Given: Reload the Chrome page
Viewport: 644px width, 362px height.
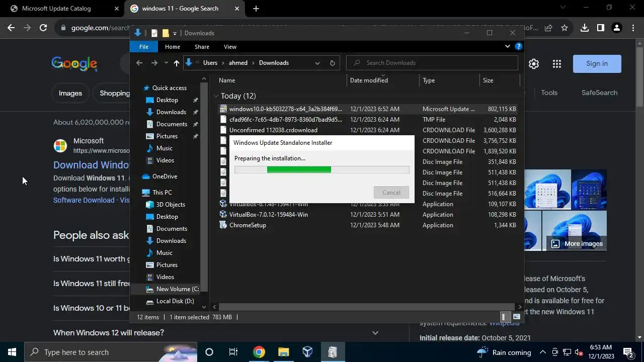Looking at the screenshot, I should click(43, 28).
